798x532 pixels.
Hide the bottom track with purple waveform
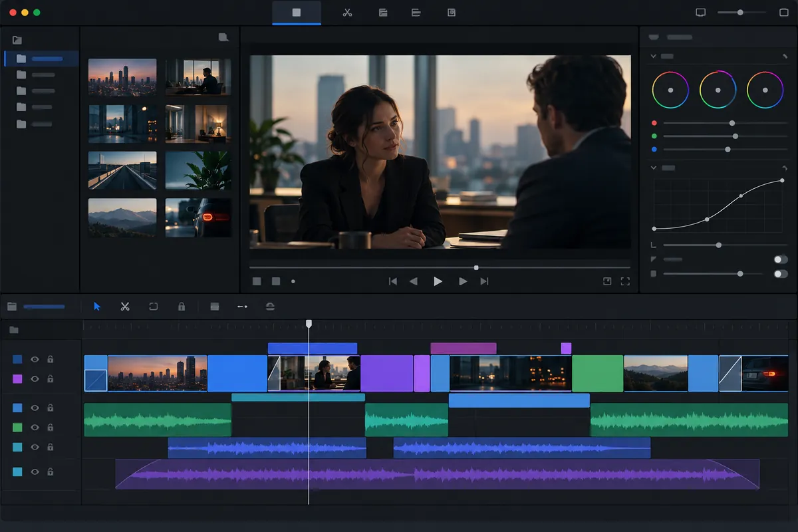point(35,471)
